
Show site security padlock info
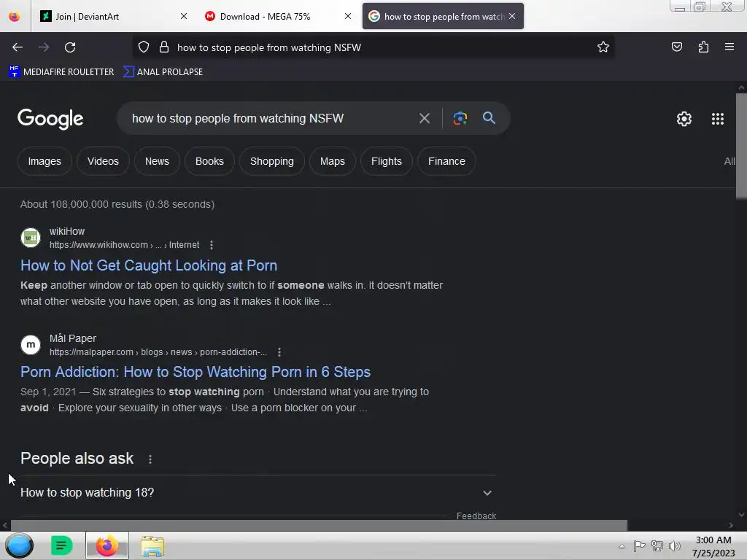164,47
